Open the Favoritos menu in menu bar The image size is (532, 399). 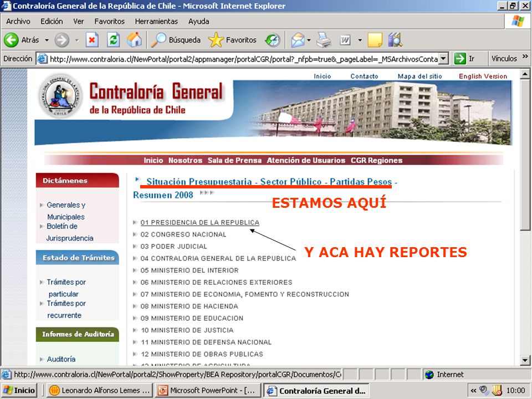pos(109,22)
